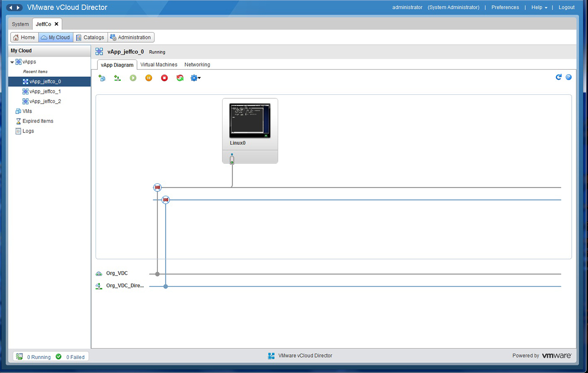
Task: Open Logs in the sidebar
Action: 25,131
